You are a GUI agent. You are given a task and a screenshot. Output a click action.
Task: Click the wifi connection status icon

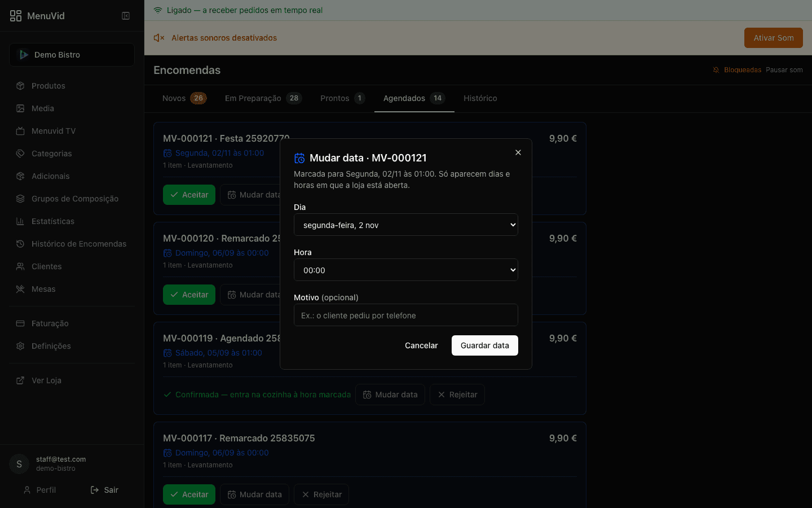coord(158,10)
